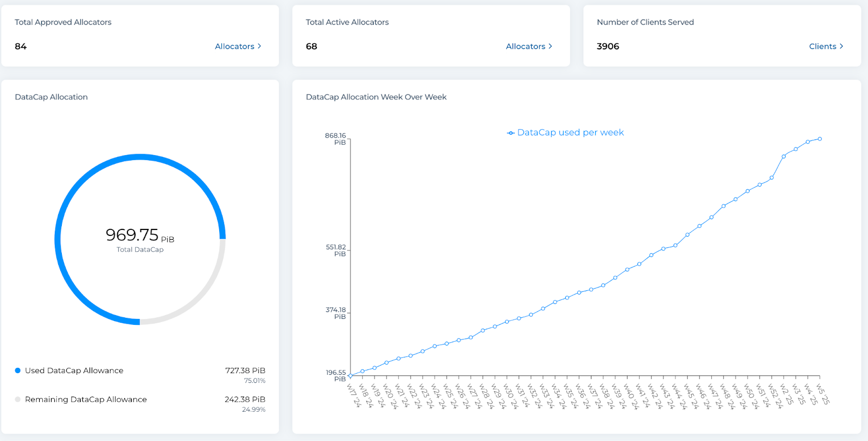868x441 pixels.
Task: Click chevron beside Active Allocators link
Action: pyautogui.click(x=550, y=46)
